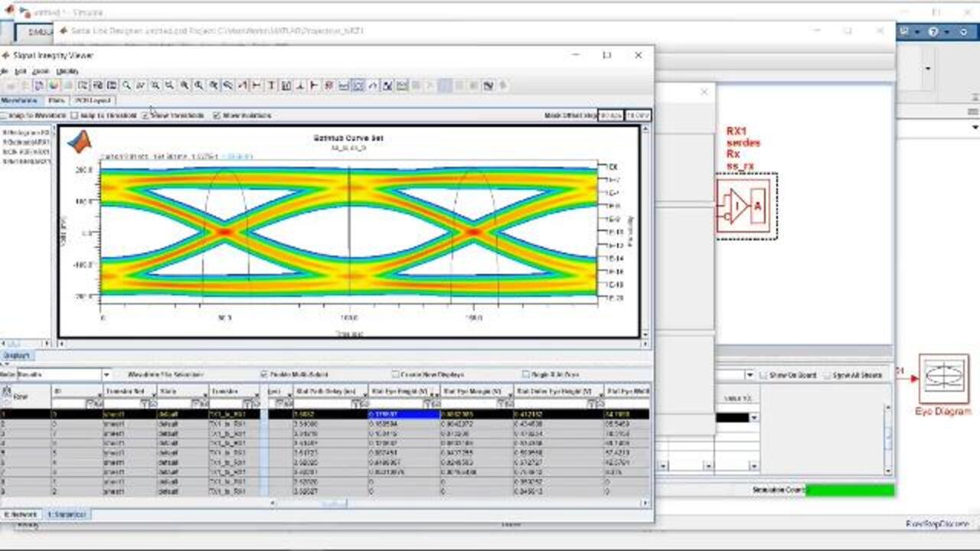Open the Results table dropdown
This screenshot has height=551, width=980.
point(106,375)
